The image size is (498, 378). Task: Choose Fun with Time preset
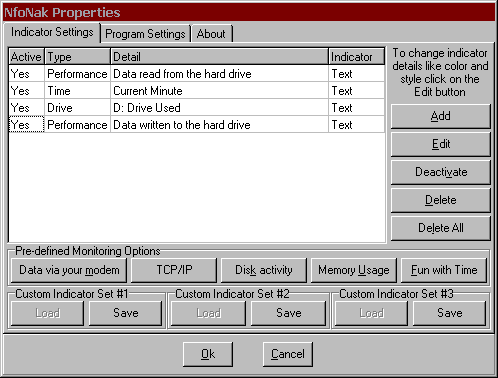point(444,270)
